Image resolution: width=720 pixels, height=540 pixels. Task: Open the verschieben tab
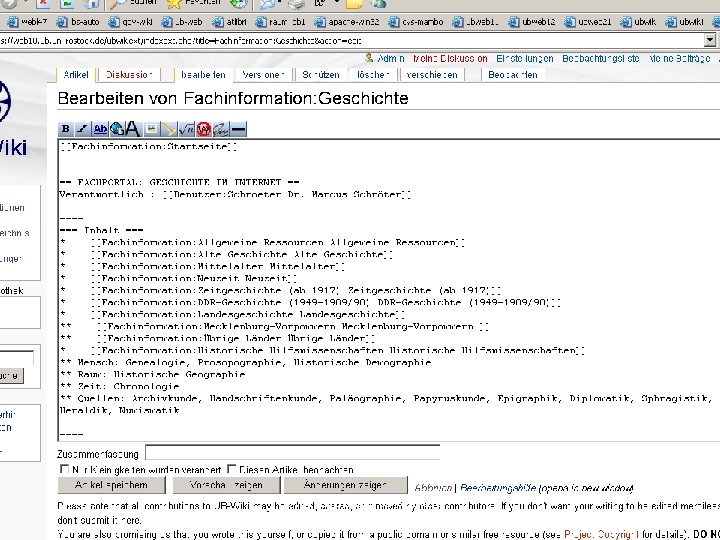pyautogui.click(x=432, y=75)
